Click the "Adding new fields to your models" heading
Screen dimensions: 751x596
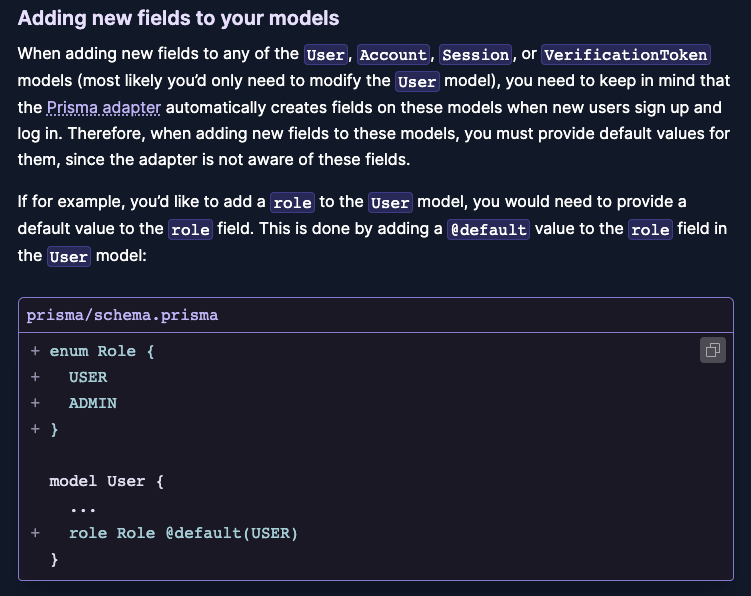178,19
